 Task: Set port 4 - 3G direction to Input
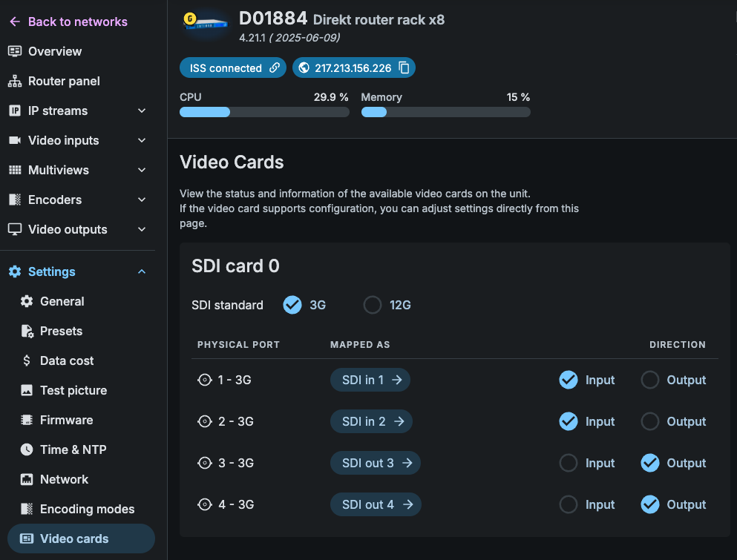pos(569,504)
